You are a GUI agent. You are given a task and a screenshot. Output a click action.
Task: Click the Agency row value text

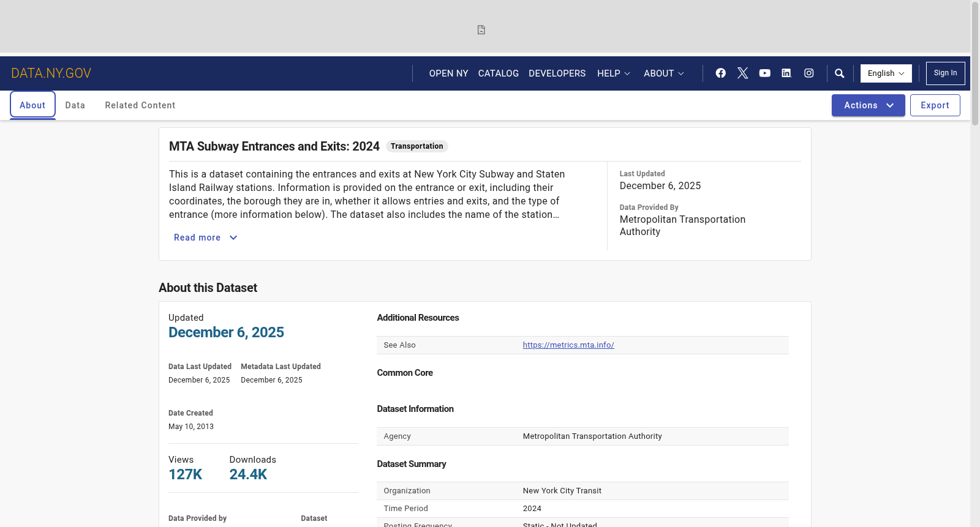[x=592, y=436]
